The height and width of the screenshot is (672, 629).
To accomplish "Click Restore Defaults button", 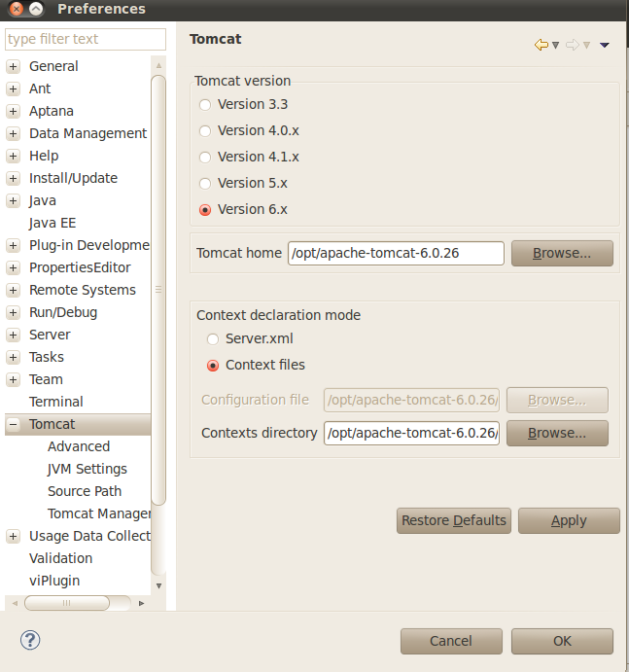I will pos(454,520).
